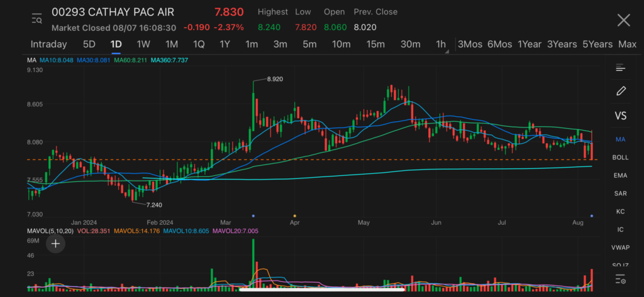
Task: Expand more minute intervals after 1h
Action: [x=447, y=51]
